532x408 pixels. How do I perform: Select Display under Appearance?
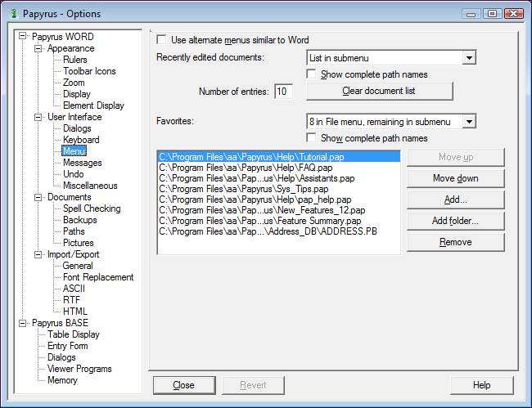coord(77,94)
